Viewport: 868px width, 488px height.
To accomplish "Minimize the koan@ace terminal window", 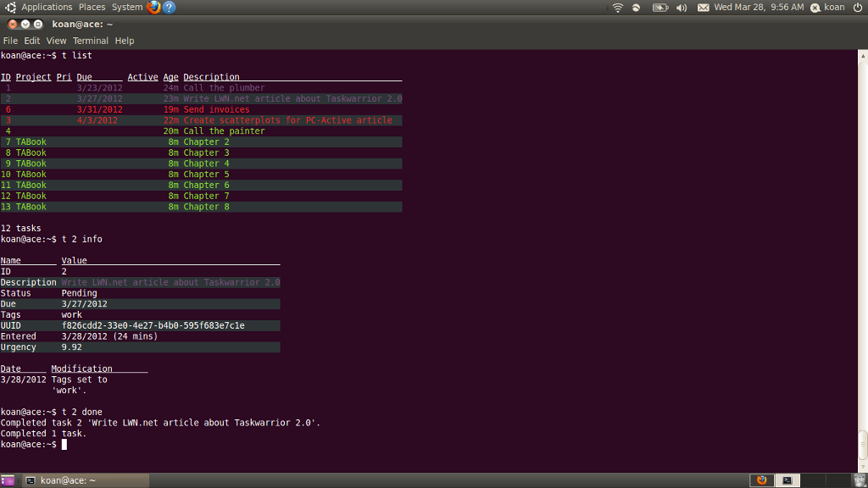I will pyautogui.click(x=25, y=25).
